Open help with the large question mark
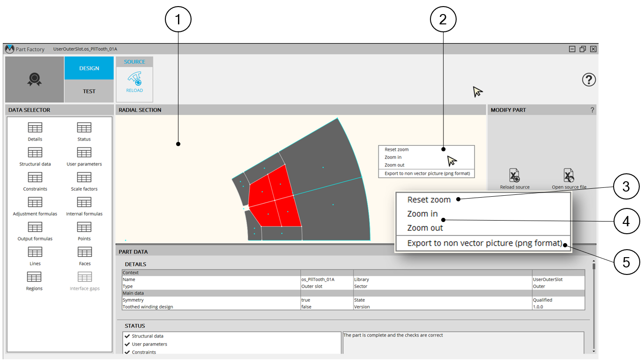This screenshot has height=363, width=644. [x=589, y=80]
